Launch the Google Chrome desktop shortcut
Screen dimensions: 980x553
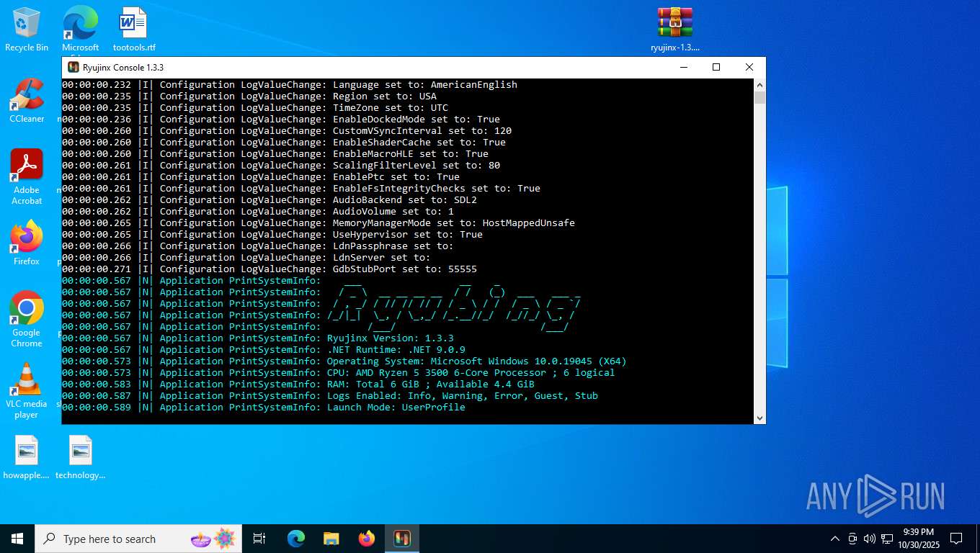[27, 319]
